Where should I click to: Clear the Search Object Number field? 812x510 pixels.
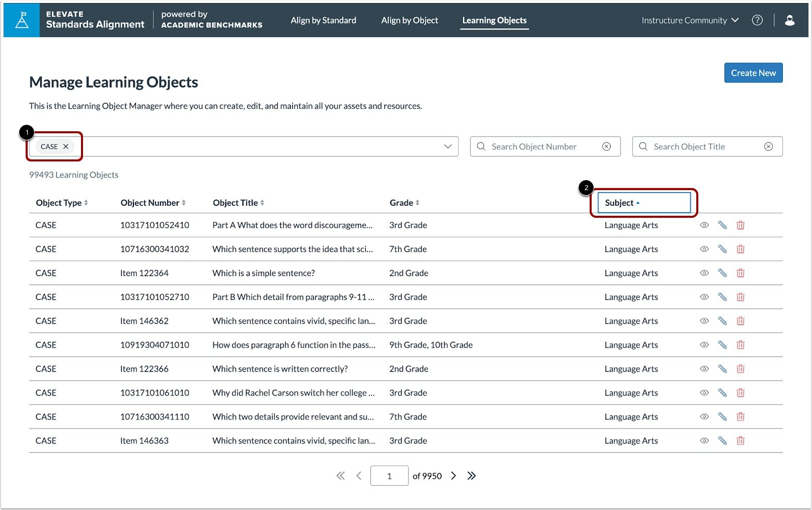(606, 146)
